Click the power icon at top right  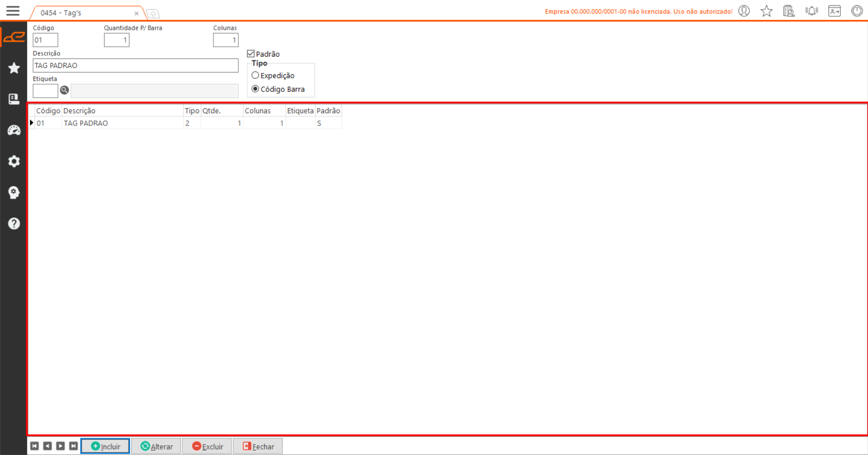coord(857,11)
